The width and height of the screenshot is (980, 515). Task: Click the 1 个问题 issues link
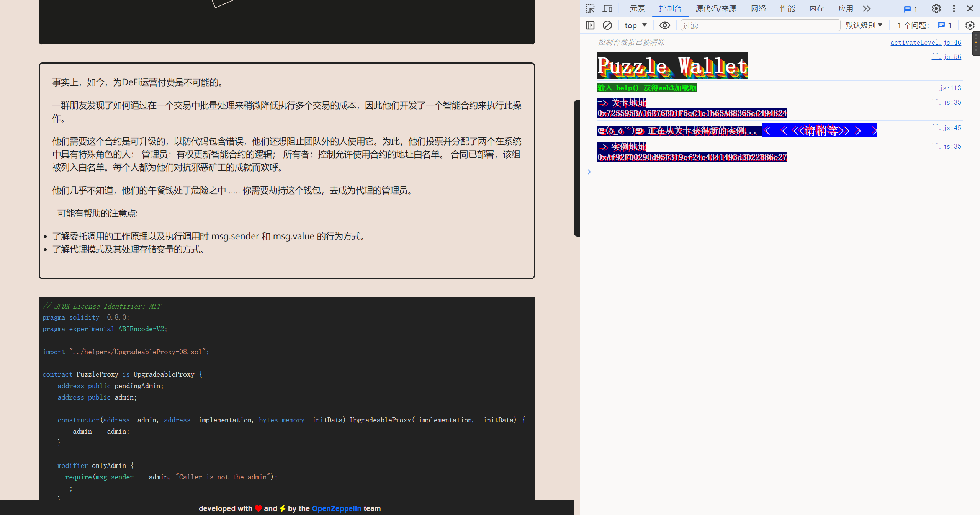924,25
